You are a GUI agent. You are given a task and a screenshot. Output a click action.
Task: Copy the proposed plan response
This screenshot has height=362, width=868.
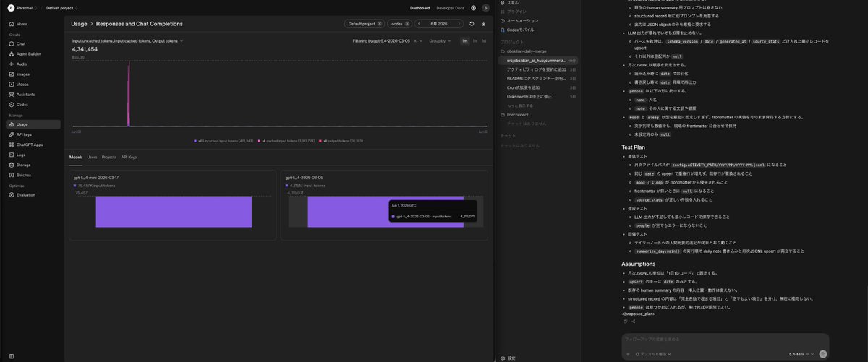pos(625,321)
